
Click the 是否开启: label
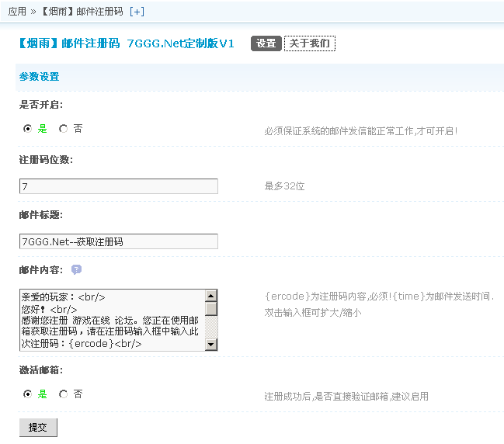coord(41,105)
